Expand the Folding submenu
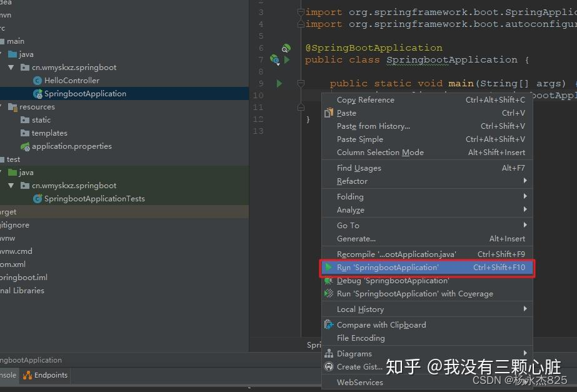Screen dimensions: 577x392 click(x=349, y=196)
